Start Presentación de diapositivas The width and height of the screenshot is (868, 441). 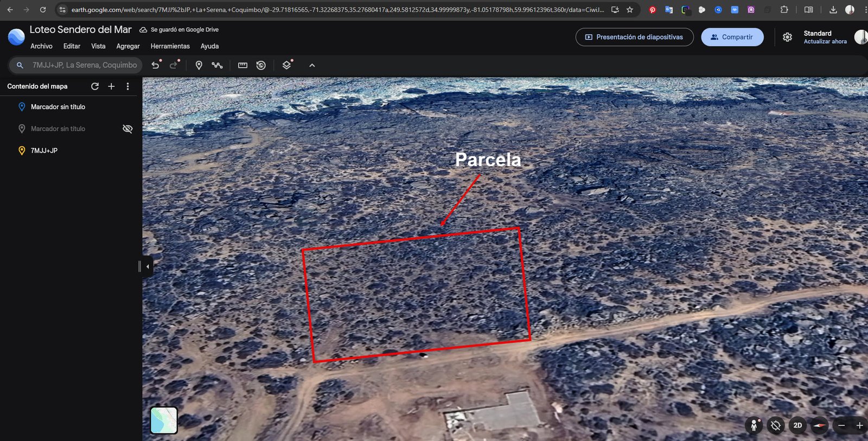coord(634,37)
